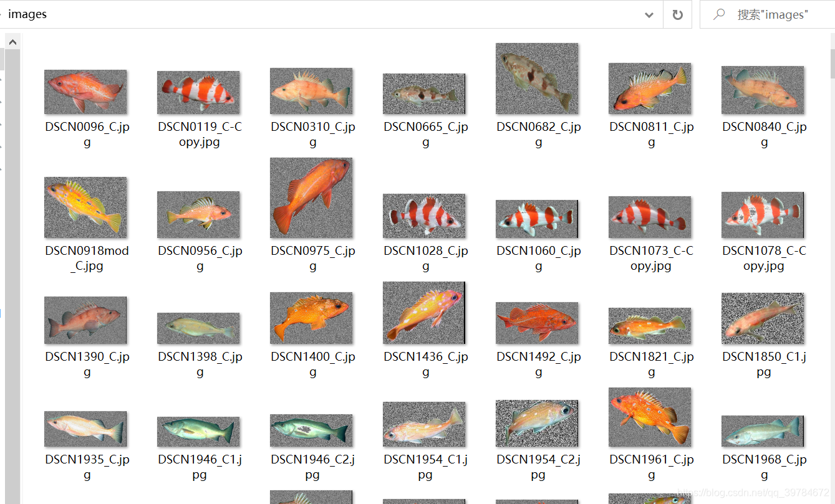Select the DSCN1935_C.jpg thumbnail

(85, 429)
